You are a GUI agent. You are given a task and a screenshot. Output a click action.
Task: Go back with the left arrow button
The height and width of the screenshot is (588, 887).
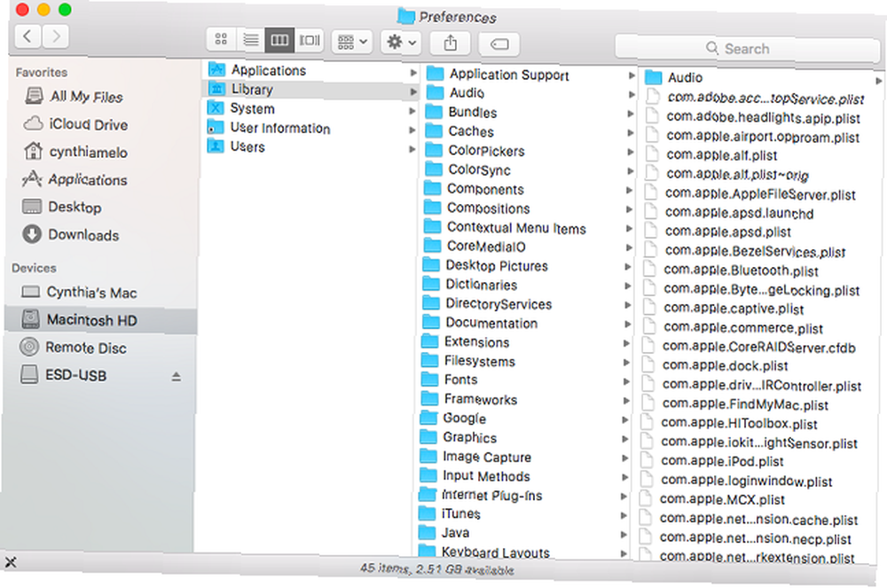[x=27, y=36]
